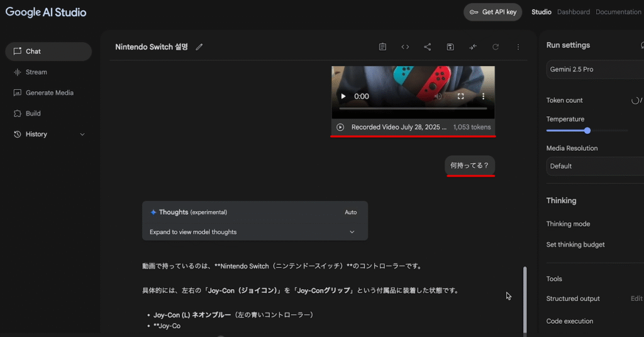Click the Recorded Video July 28, 2025 label
This screenshot has height=337, width=644.
(x=399, y=127)
